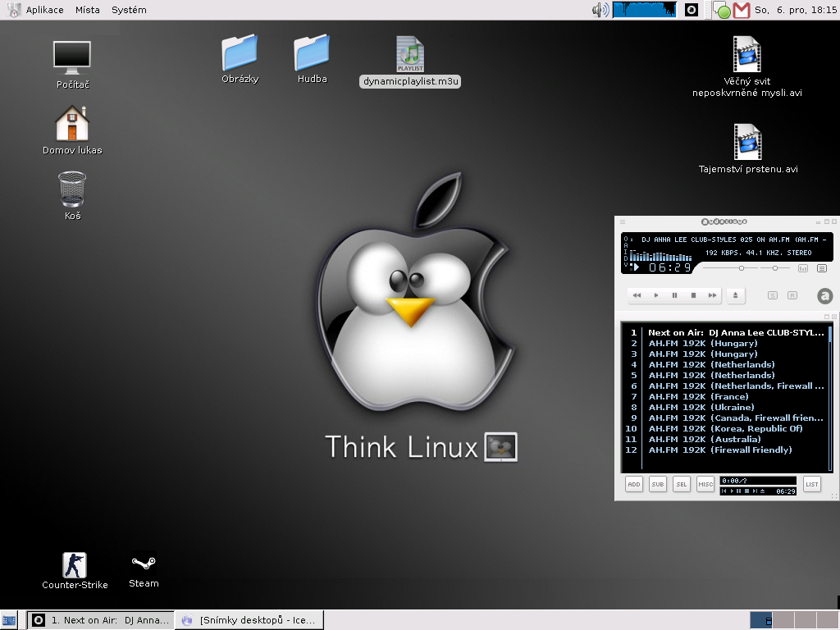Viewport: 840px width, 630px height.
Task: Click the Gmail notifier tray icon
Action: tap(741, 10)
